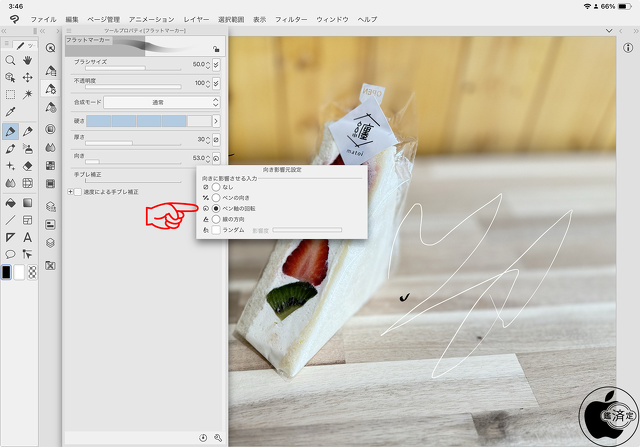Pick the eyedropper tool
This screenshot has width=640, height=447.
pyautogui.click(x=10, y=111)
